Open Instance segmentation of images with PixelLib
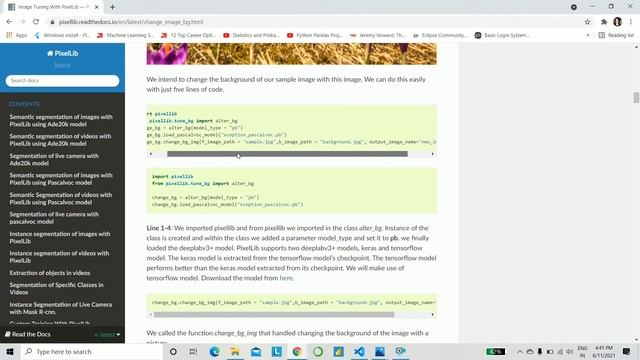The height and width of the screenshot is (360, 640). coord(60,238)
